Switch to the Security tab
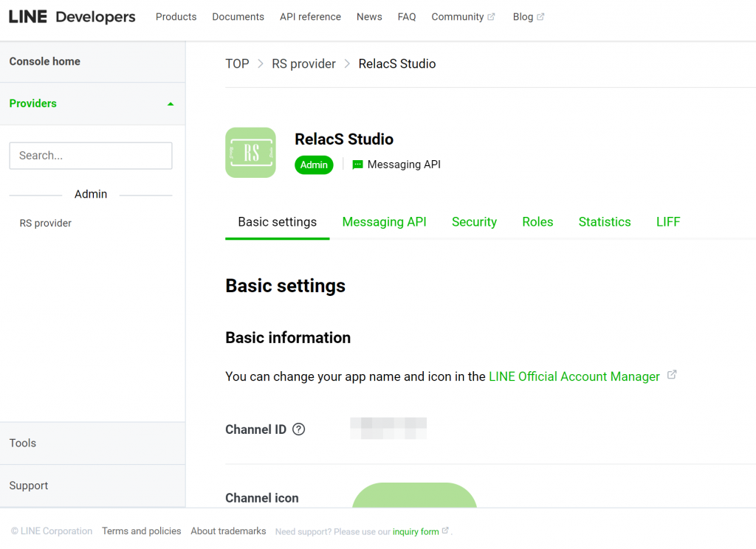Screen dimensions: 756x549 click(474, 222)
